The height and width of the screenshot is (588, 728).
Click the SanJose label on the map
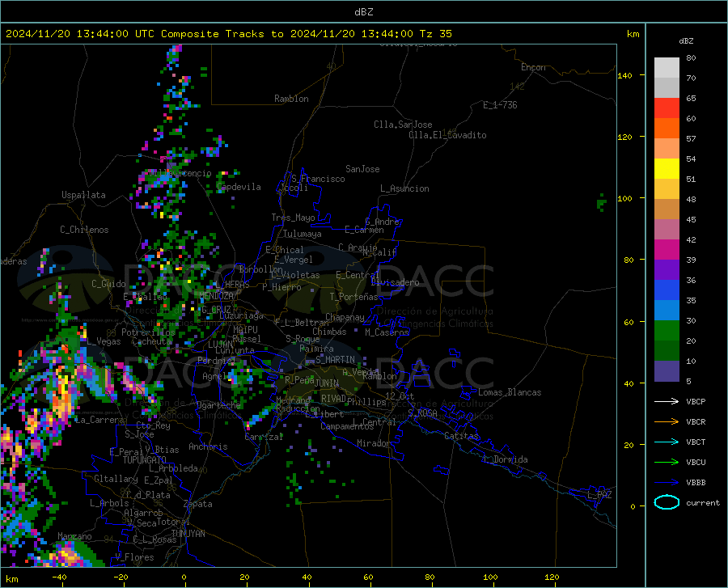point(362,169)
